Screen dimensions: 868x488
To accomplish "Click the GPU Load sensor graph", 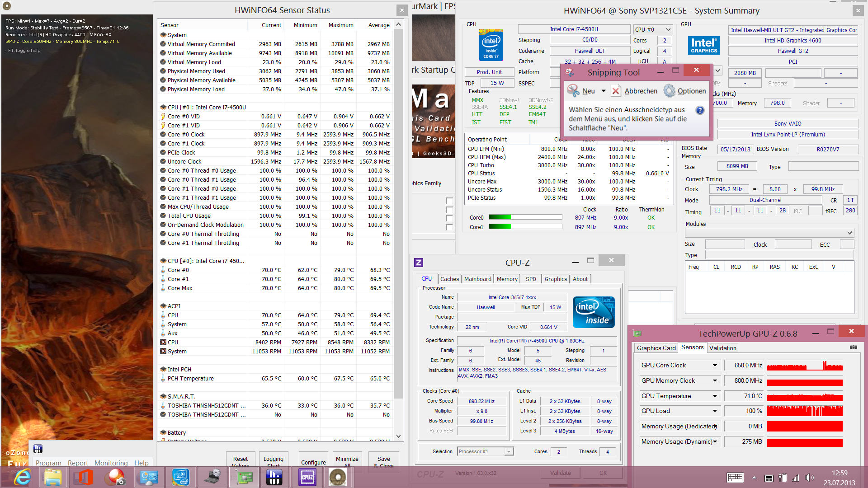I will coord(804,411).
